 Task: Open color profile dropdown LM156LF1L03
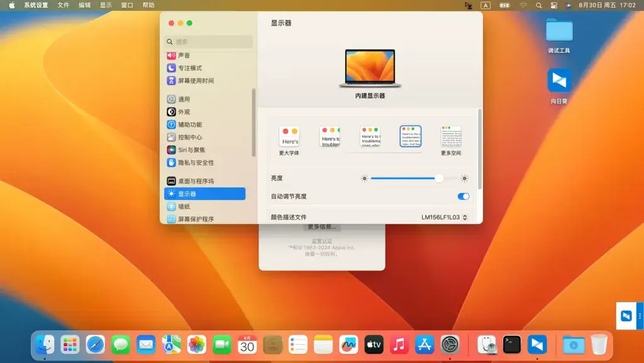(445, 217)
